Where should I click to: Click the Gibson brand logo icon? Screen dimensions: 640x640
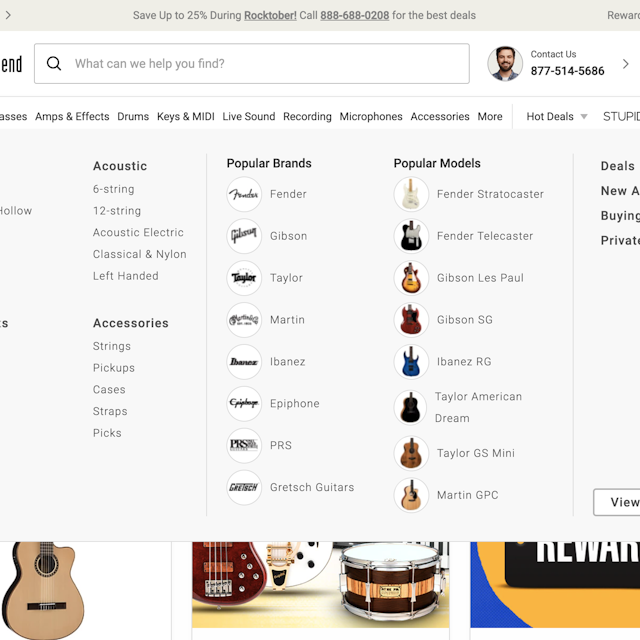pos(244,236)
